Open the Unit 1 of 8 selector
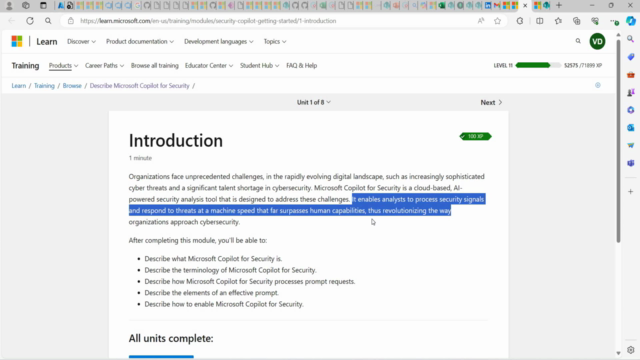 [x=313, y=102]
